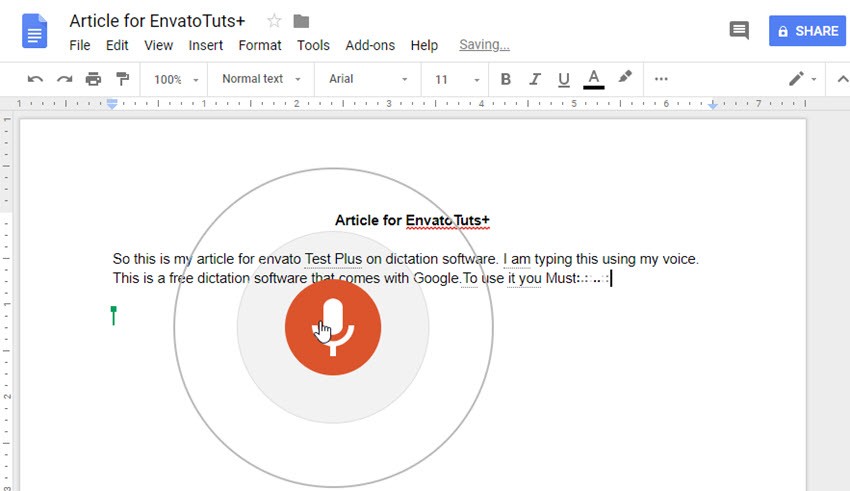Print the document using printer icon

click(93, 79)
